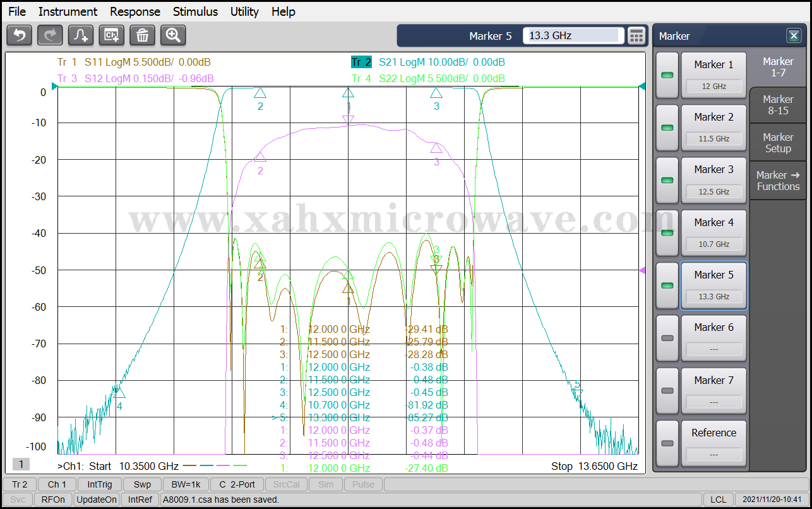Select the Marker 6 button
This screenshot has width=812, height=509.
coord(713,338)
